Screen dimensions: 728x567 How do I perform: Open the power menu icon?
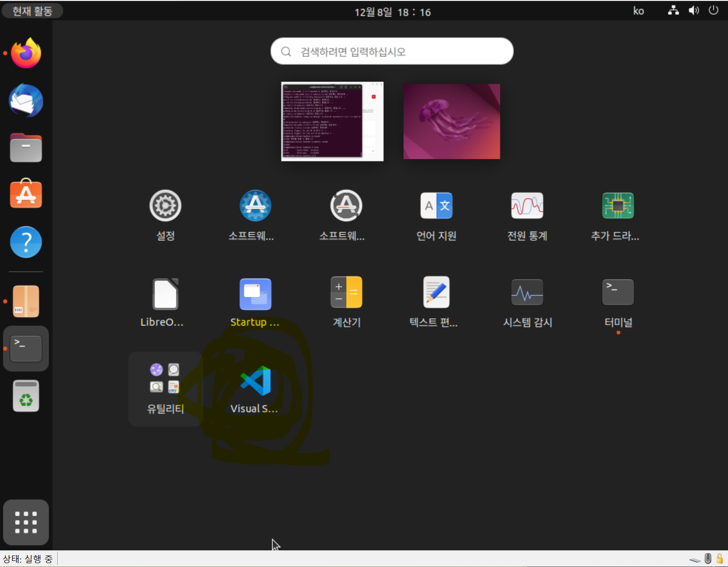click(x=713, y=10)
